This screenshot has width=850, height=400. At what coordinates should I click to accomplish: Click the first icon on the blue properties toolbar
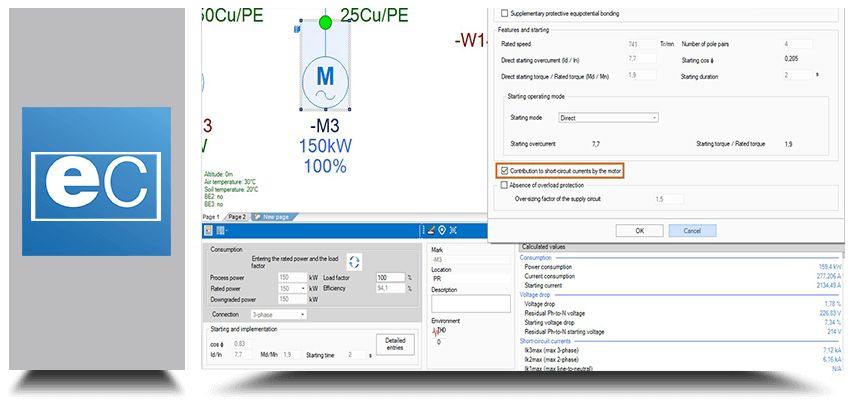pos(208,230)
